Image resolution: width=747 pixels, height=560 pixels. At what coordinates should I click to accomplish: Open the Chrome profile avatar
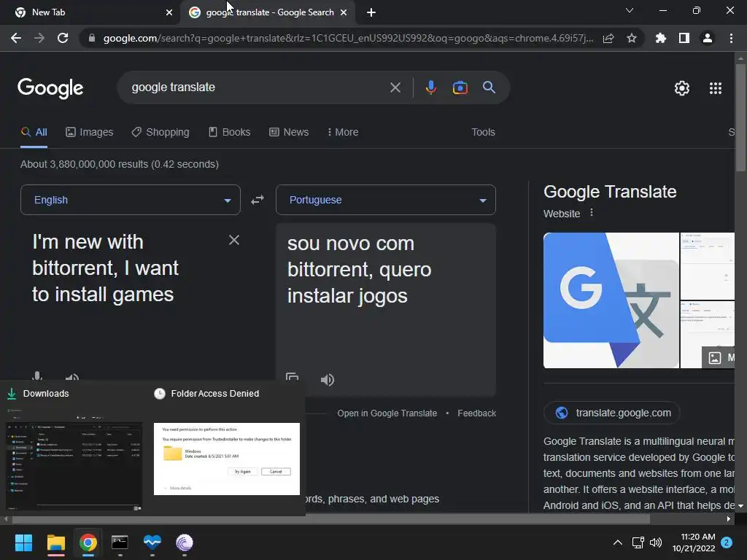point(708,38)
